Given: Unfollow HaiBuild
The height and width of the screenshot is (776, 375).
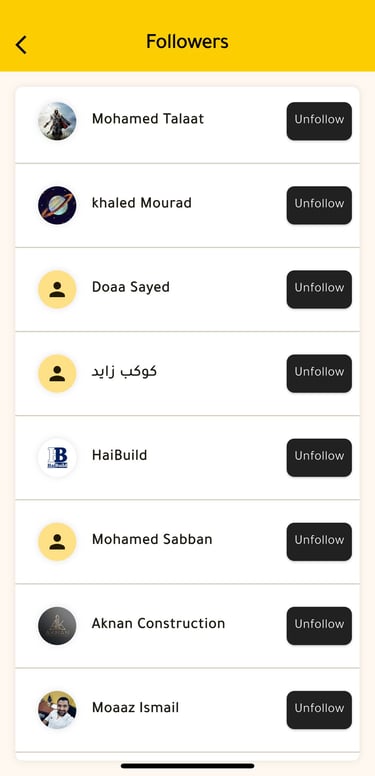Looking at the screenshot, I should click(x=319, y=458).
